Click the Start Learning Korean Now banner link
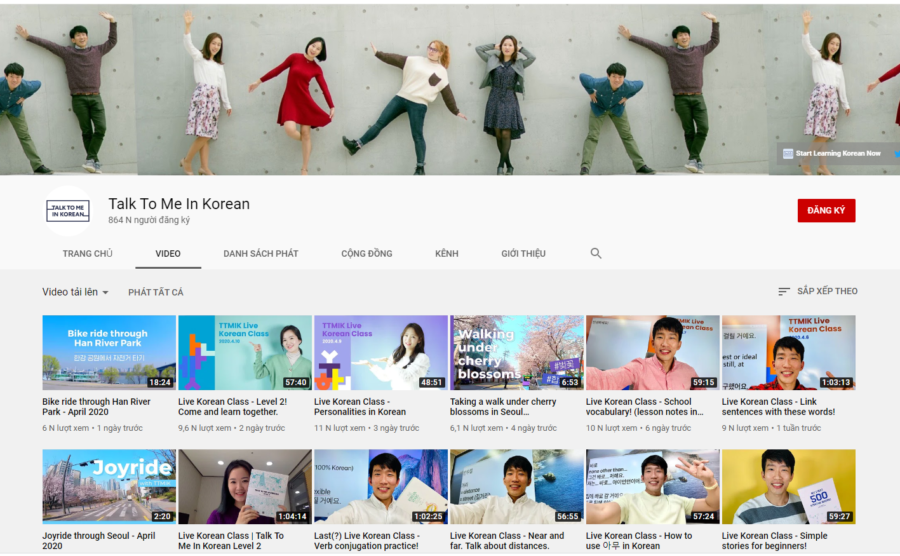The height and width of the screenshot is (556, 900). (832, 153)
